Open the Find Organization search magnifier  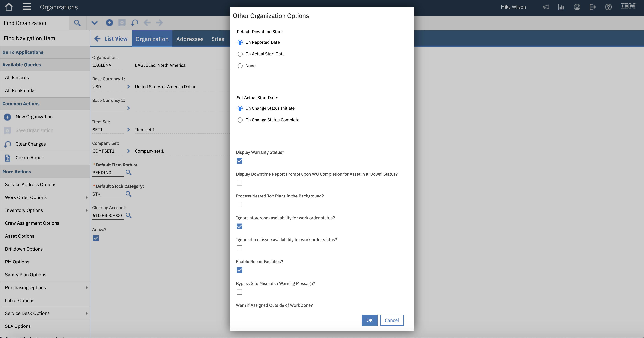[x=77, y=23]
